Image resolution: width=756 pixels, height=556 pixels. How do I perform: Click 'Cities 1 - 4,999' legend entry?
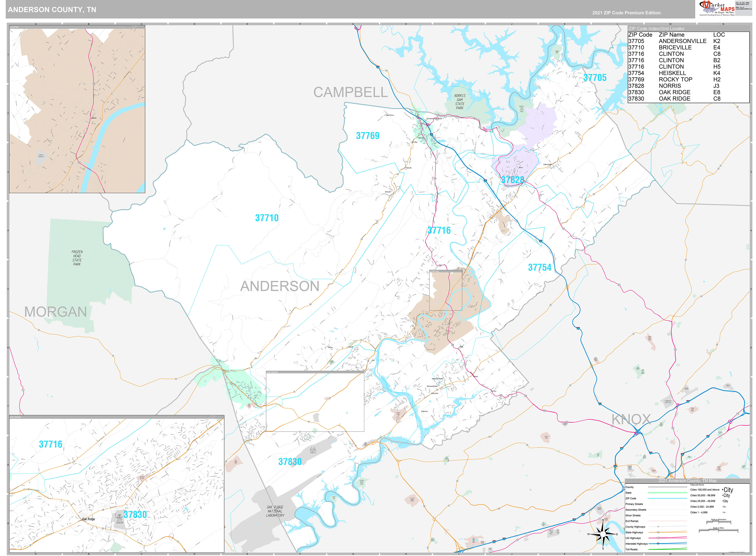[699, 513]
